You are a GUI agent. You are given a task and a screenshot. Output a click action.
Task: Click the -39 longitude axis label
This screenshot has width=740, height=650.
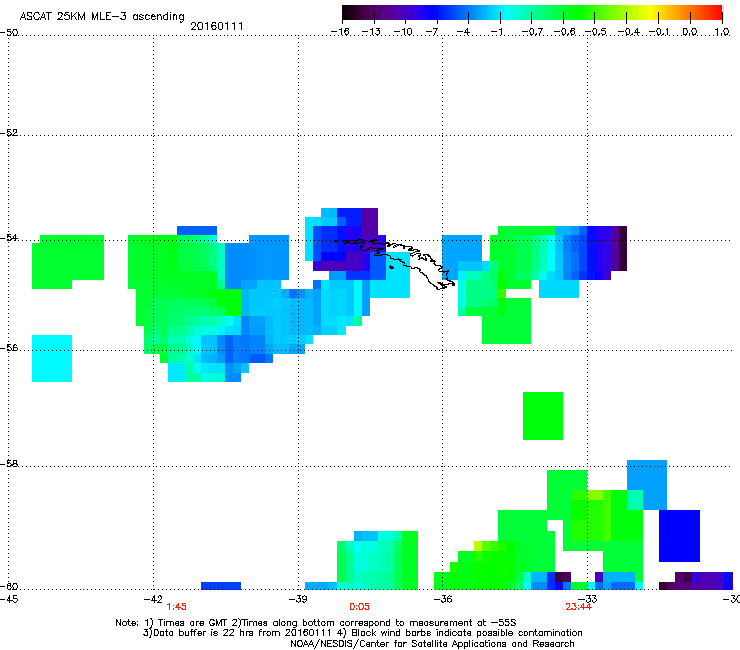click(298, 599)
